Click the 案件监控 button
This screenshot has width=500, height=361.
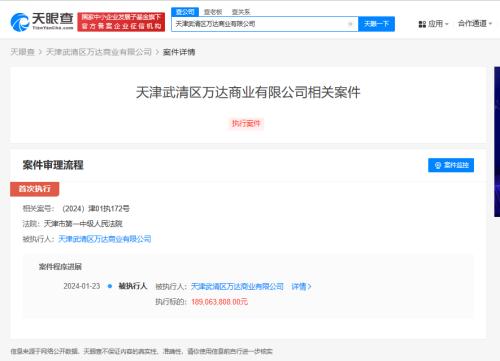point(451,165)
